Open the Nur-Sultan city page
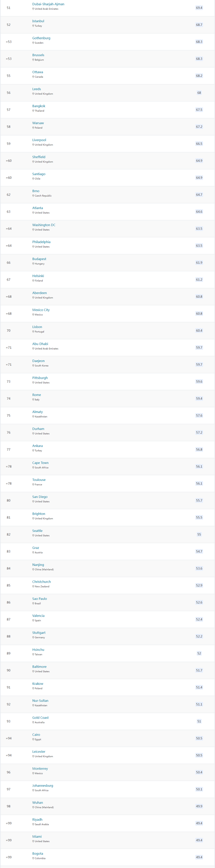The image size is (215, 868). click(x=40, y=701)
